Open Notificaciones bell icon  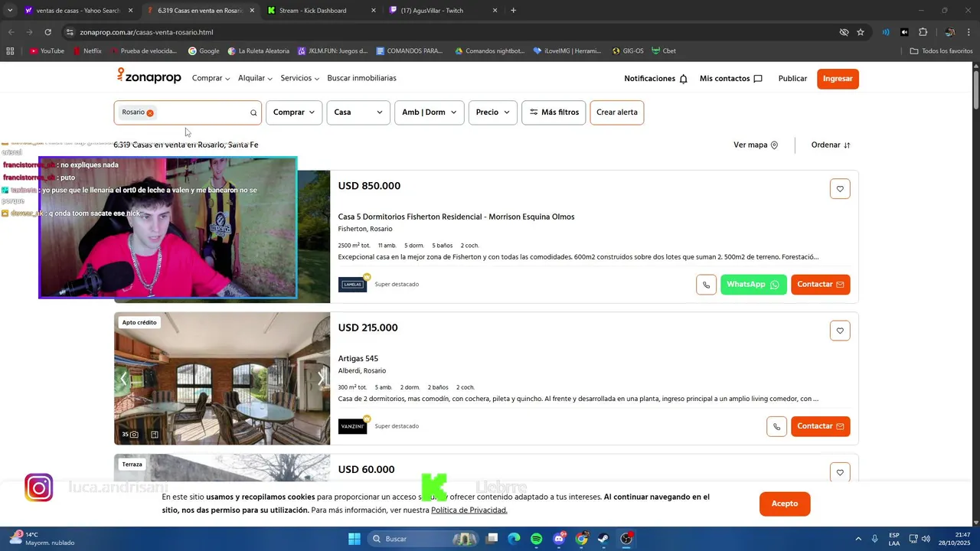[x=684, y=79]
